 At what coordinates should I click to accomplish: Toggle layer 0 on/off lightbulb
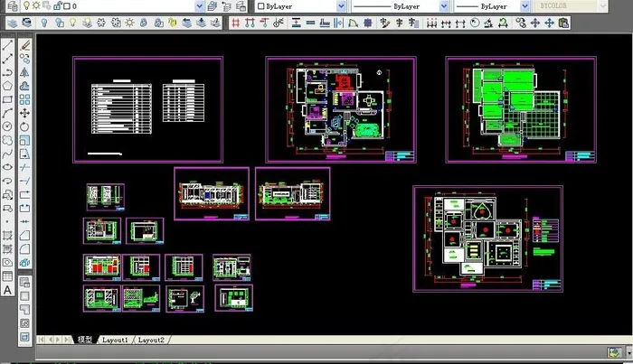point(26,5)
